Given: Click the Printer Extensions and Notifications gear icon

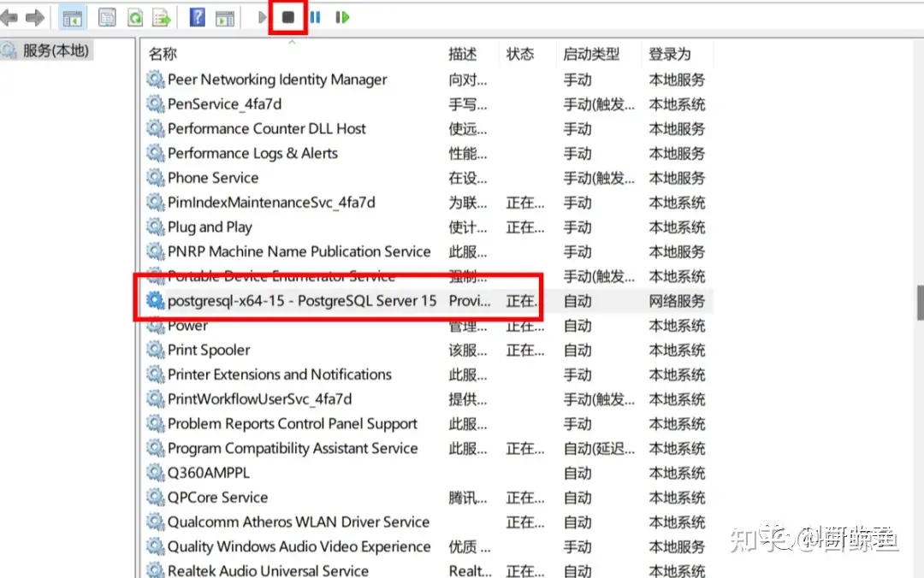Looking at the screenshot, I should click(x=155, y=375).
